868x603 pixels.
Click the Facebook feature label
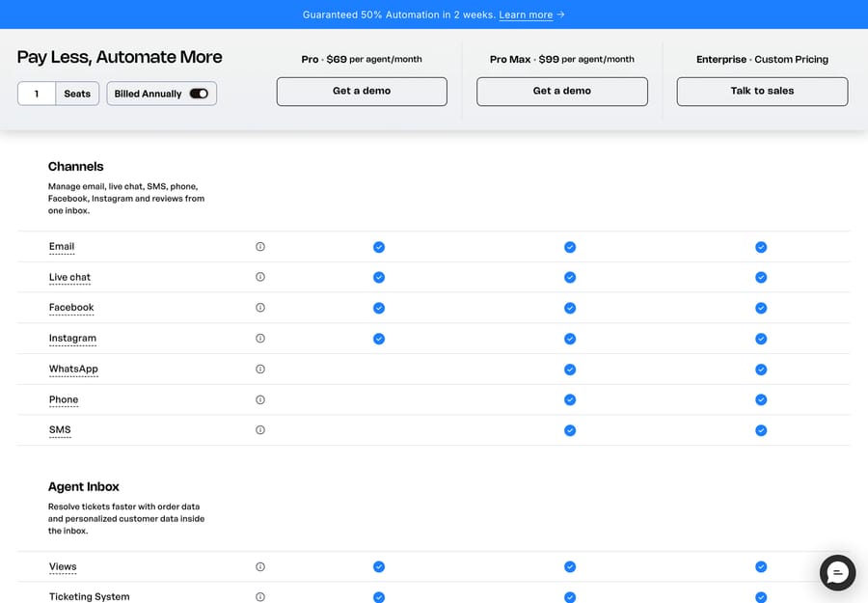71,308
